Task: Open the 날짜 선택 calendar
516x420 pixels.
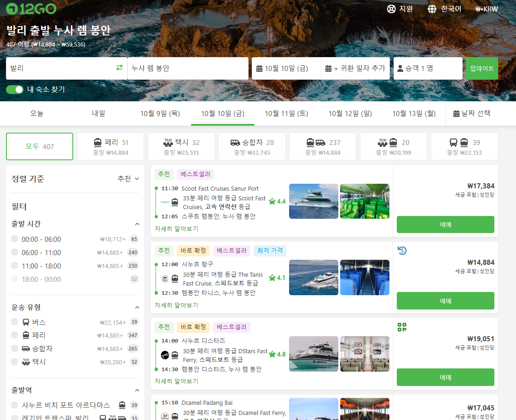Action: 472,114
